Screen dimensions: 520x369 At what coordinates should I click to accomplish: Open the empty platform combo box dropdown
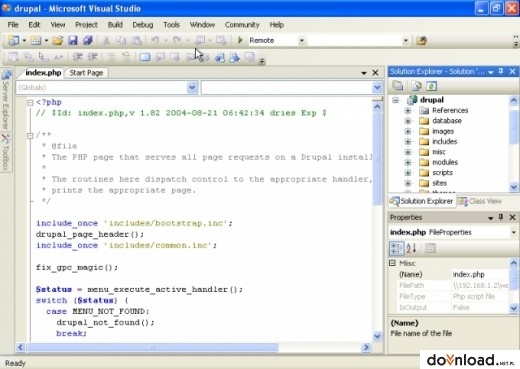pos(405,41)
